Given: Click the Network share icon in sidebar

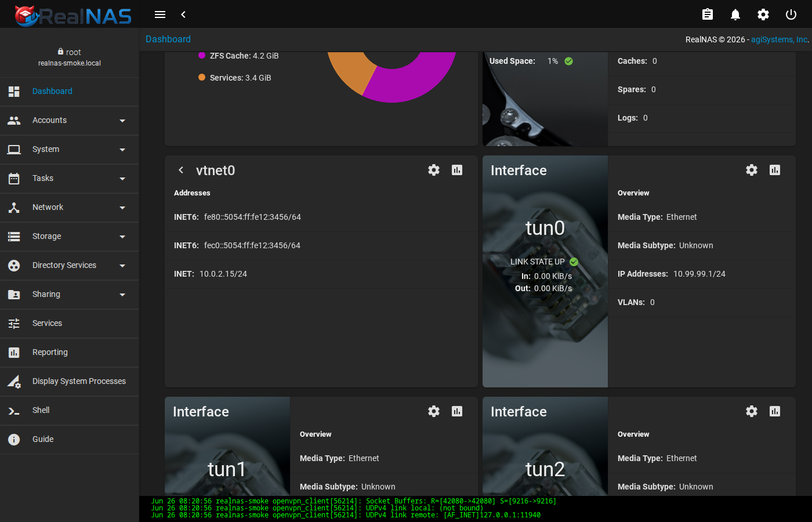Looking at the screenshot, I should (x=14, y=208).
